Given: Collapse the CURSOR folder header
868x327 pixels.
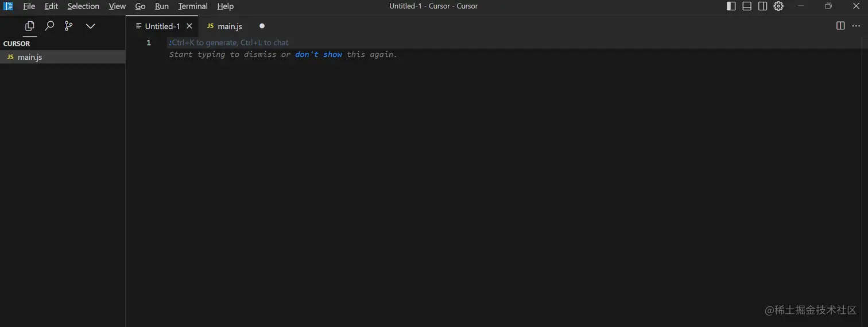Looking at the screenshot, I should point(63,44).
